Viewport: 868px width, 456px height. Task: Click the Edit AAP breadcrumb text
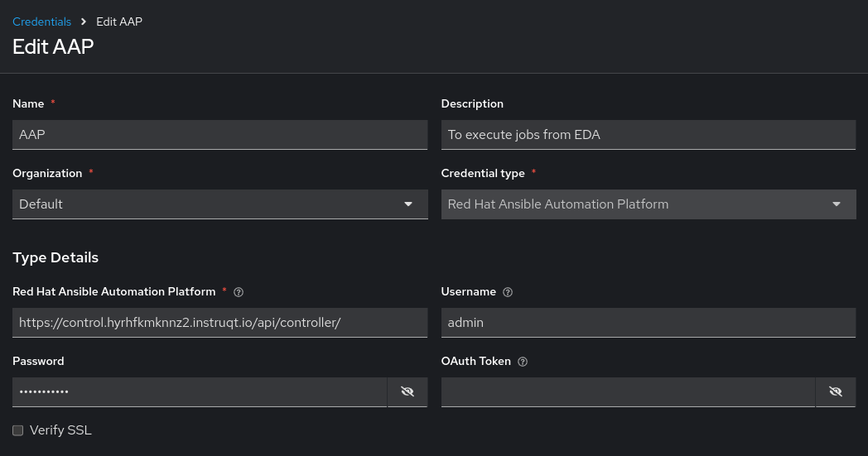(119, 22)
